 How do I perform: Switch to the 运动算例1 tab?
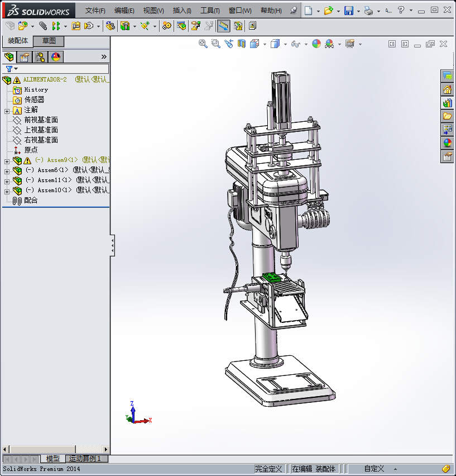85,459
